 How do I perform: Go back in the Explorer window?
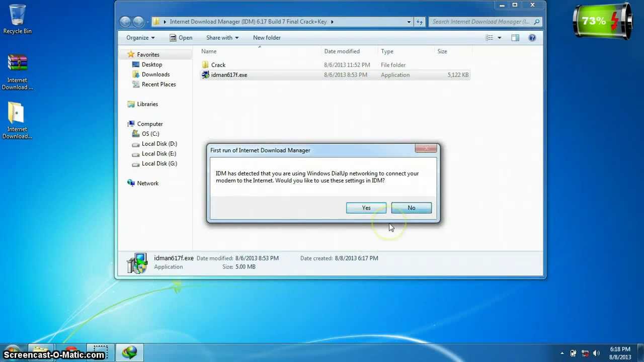[125, 22]
